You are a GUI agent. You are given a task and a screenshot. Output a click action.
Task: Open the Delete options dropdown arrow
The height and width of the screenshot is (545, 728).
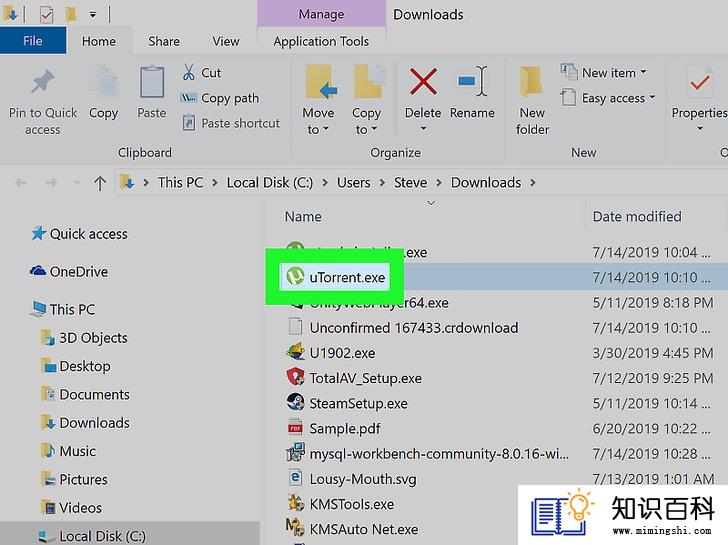pyautogui.click(x=423, y=129)
